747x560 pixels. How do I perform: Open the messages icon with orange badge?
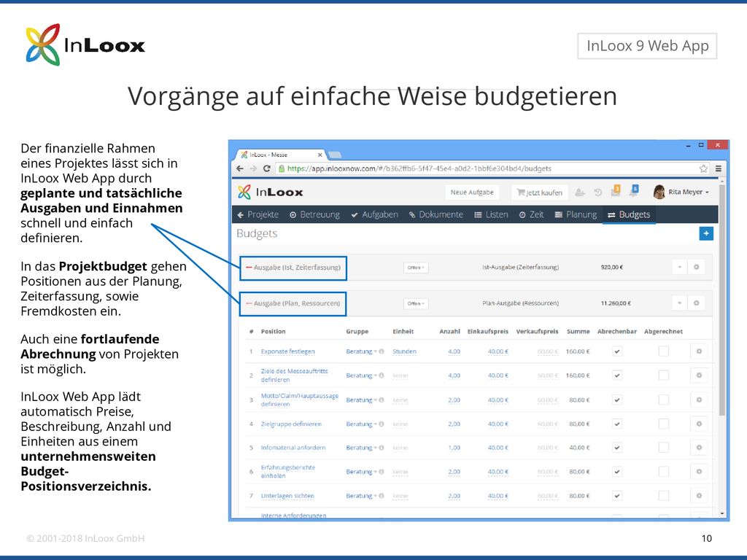pyautogui.click(x=616, y=190)
